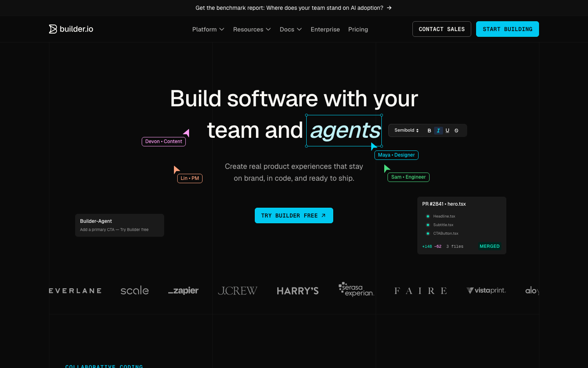The height and width of the screenshot is (368, 588).
Task: Open the Platform menu
Action: 208,29
